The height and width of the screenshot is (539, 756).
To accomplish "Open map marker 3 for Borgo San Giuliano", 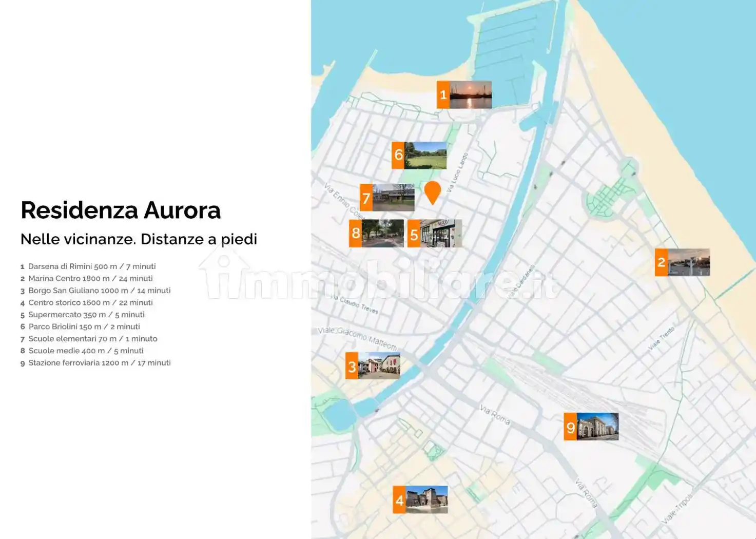I will (373, 366).
